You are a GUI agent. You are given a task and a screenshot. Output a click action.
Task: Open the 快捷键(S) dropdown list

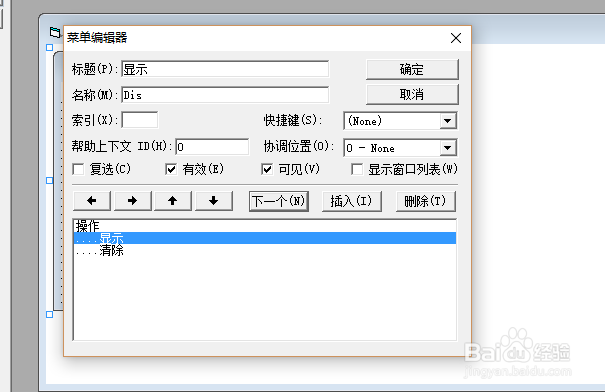[448, 121]
